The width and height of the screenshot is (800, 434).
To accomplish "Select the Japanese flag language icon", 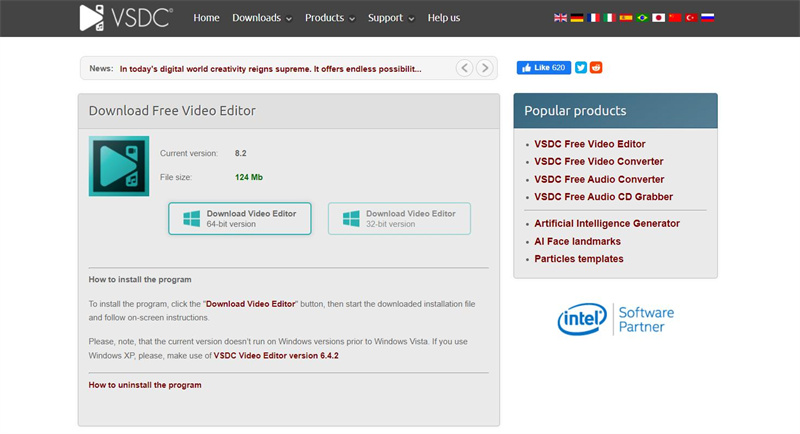I will click(x=659, y=18).
